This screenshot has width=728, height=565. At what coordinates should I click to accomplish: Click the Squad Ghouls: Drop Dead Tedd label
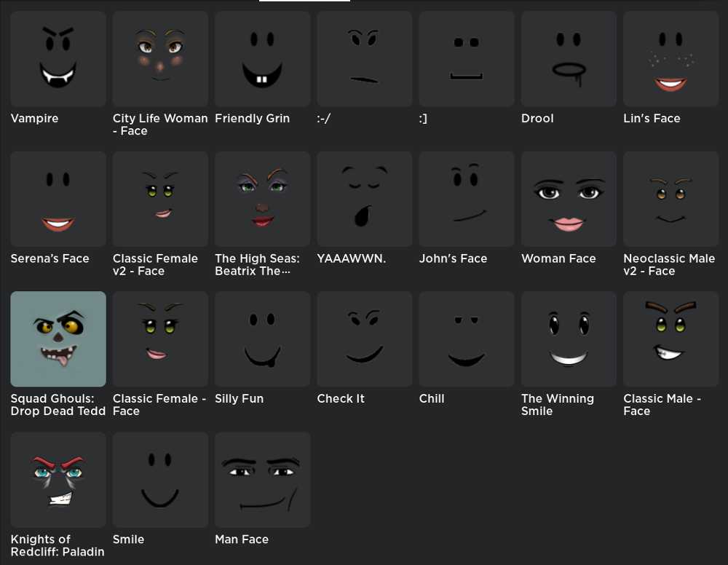click(x=58, y=405)
